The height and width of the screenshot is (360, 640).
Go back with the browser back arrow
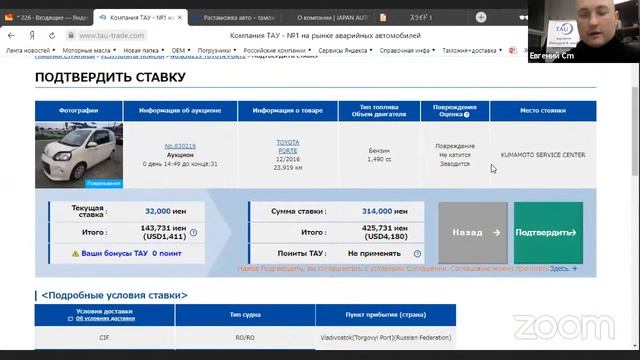click(11, 36)
